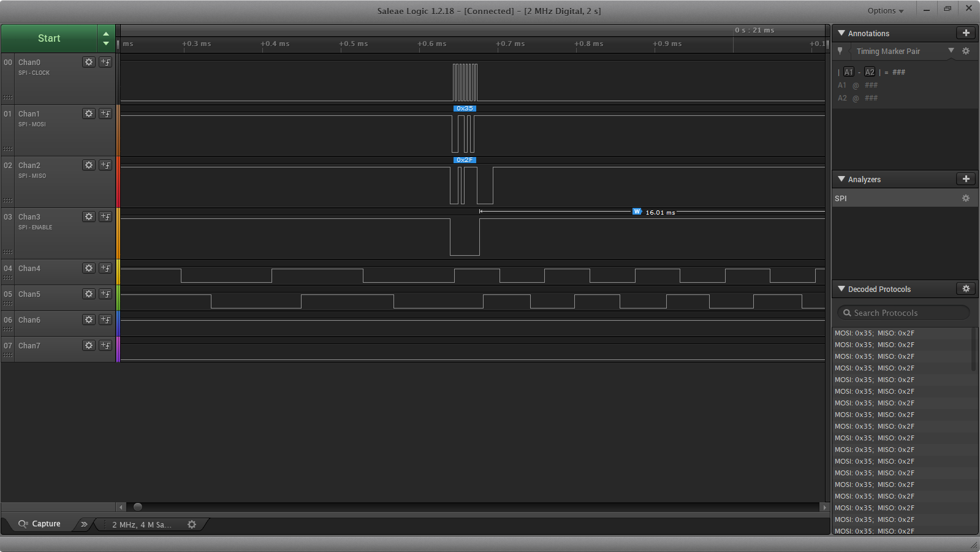
Task: Open SPI analyzer settings gear
Action: [x=966, y=198]
